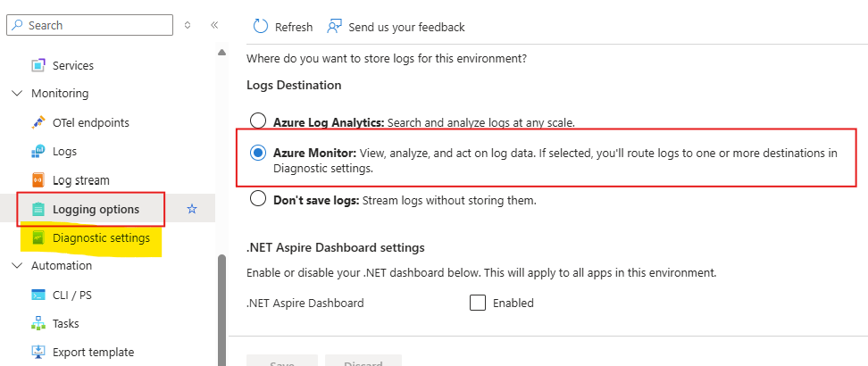Enable the .NET Aspire Dashboard checkbox
The image size is (868, 366).
pyautogui.click(x=478, y=303)
